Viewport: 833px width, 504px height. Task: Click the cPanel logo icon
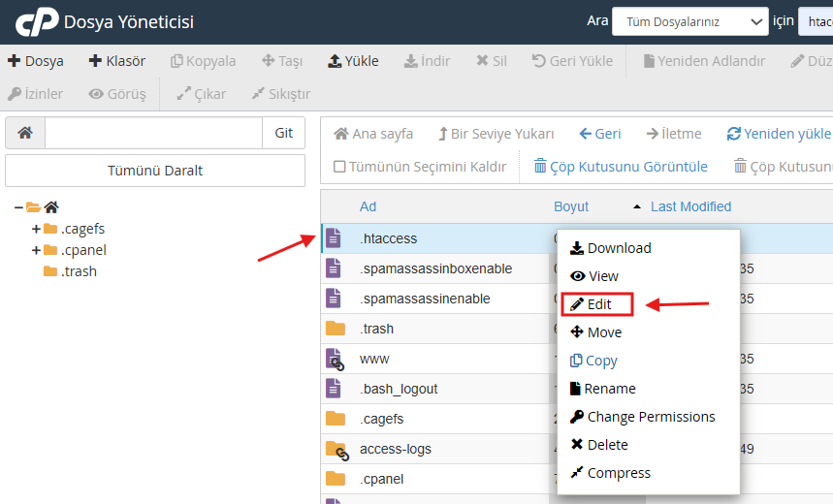(x=35, y=21)
